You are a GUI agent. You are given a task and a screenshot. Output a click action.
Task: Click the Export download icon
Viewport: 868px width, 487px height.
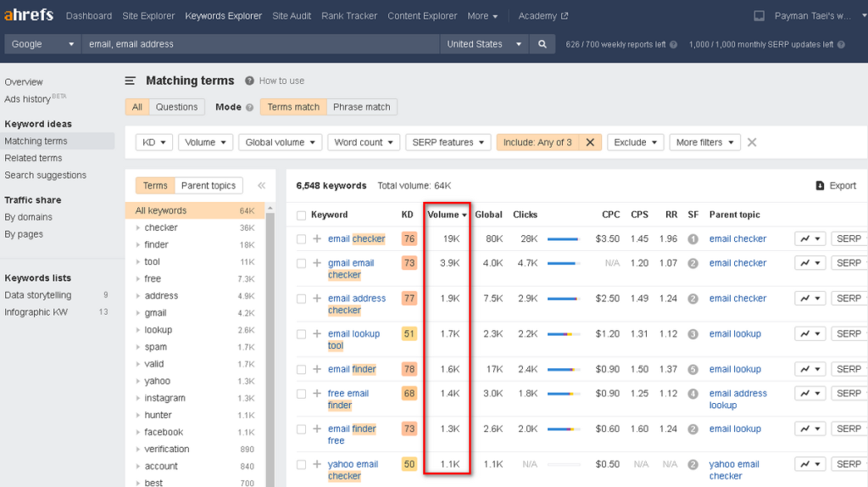tap(820, 186)
